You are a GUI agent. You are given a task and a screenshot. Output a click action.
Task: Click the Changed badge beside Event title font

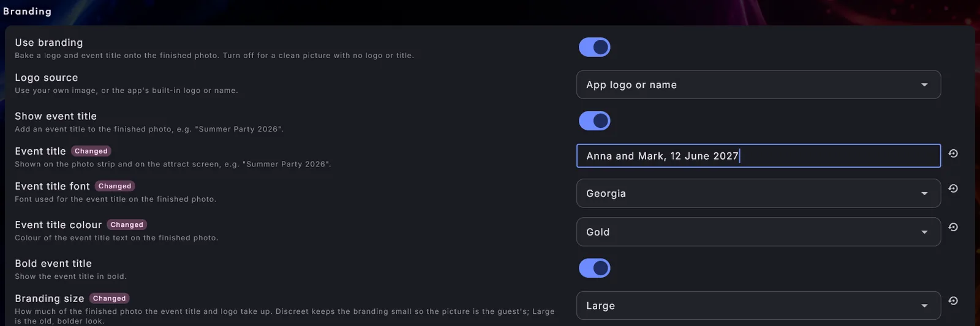point(115,186)
